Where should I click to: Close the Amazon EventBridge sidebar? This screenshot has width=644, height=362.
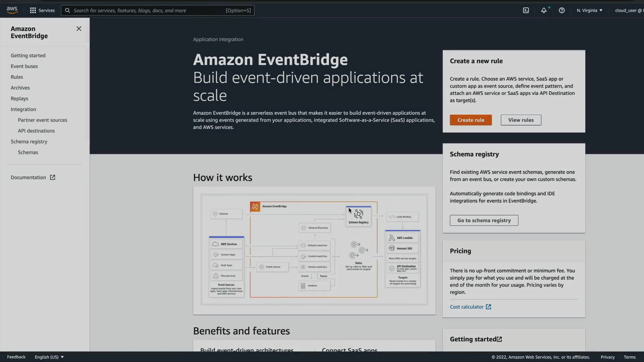pos(79,29)
